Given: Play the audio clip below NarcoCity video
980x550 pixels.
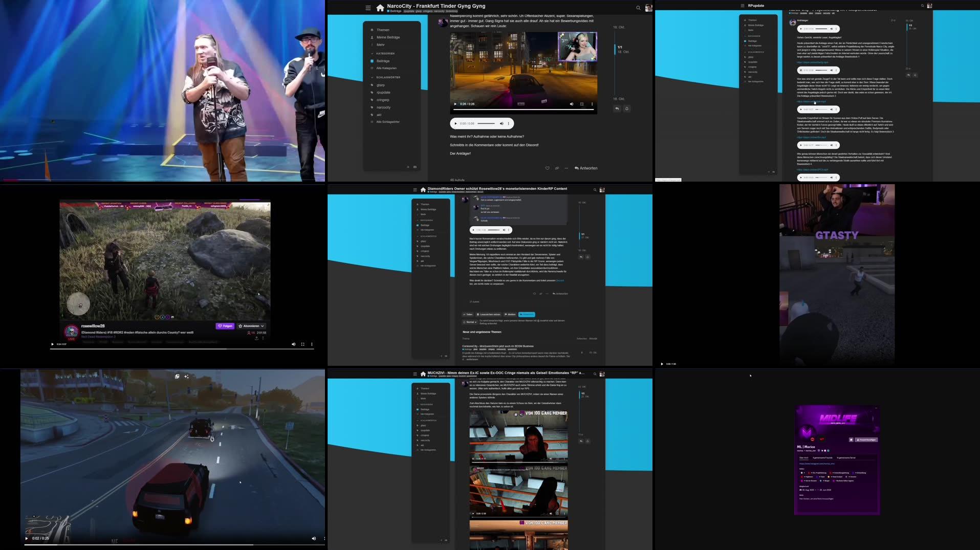Looking at the screenshot, I should (455, 123).
